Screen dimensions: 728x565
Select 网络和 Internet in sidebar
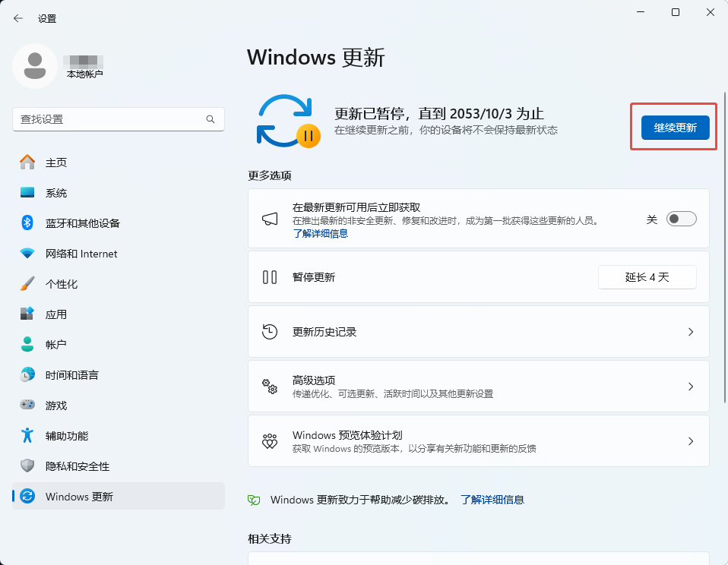[x=119, y=254]
